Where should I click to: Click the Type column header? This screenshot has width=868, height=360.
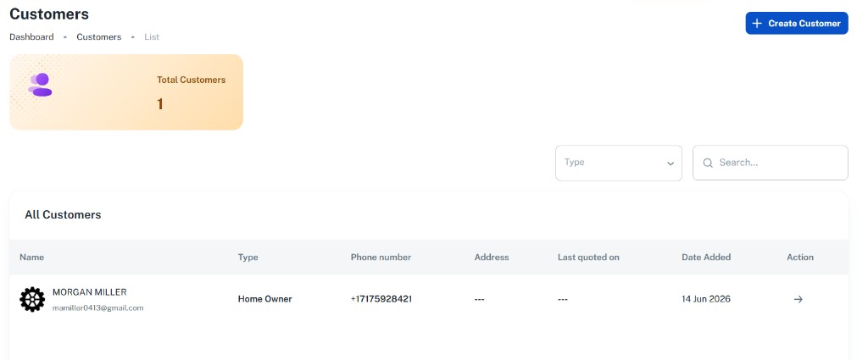(x=248, y=258)
